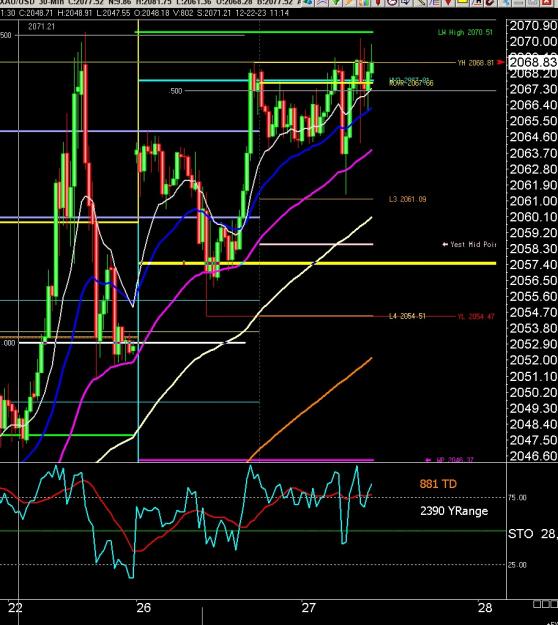Screen dimensions: 558x625
Task: Click the H:2048.91 high value in header
Action: (75, 13)
